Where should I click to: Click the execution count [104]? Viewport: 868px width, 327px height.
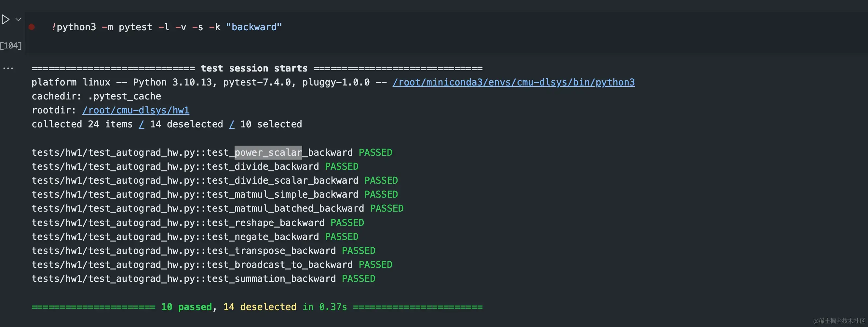point(11,46)
